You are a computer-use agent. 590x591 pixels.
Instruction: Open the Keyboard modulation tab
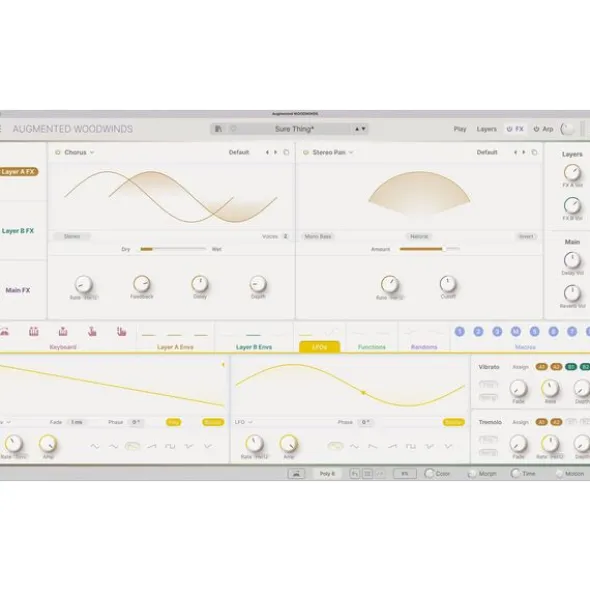[x=63, y=347]
